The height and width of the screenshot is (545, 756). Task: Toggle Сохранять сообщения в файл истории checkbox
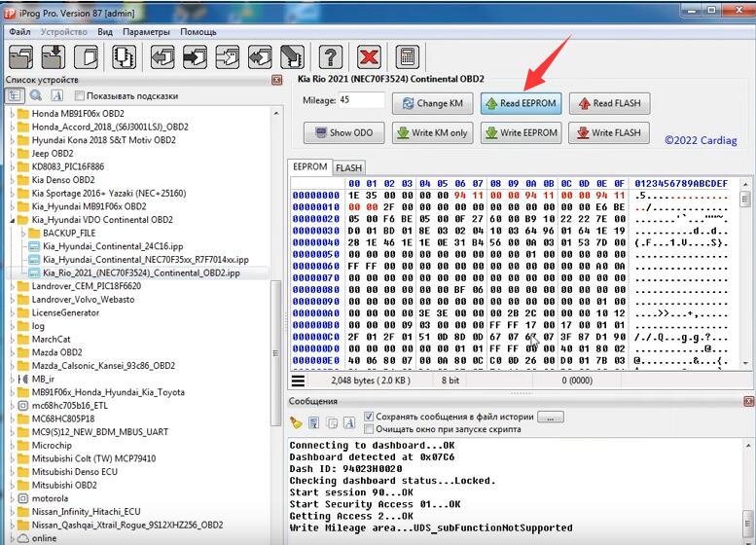click(369, 417)
